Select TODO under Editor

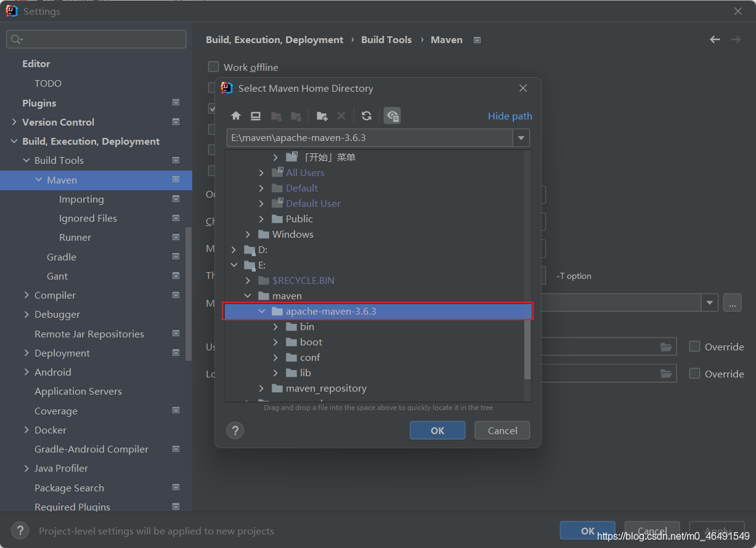tap(48, 83)
